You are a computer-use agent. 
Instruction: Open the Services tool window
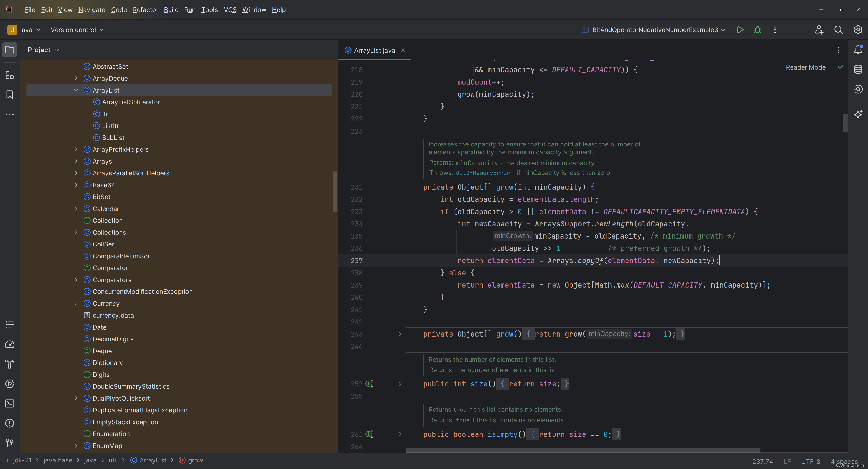[10, 384]
